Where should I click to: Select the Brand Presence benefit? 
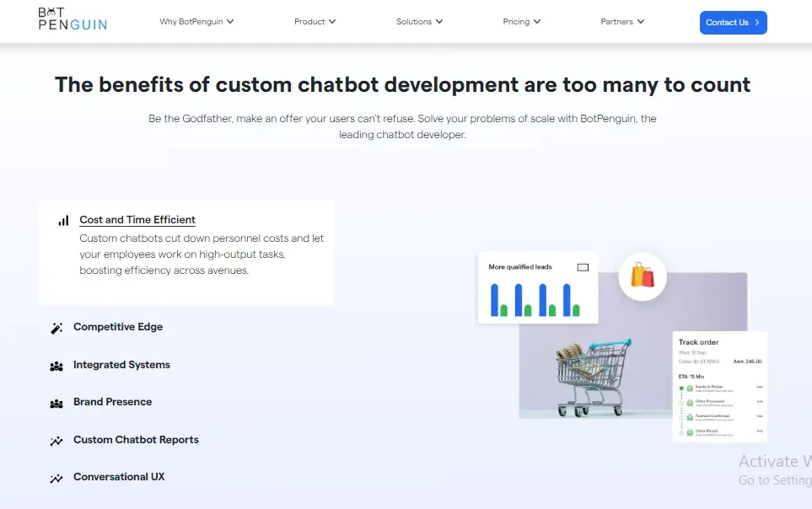click(x=112, y=402)
